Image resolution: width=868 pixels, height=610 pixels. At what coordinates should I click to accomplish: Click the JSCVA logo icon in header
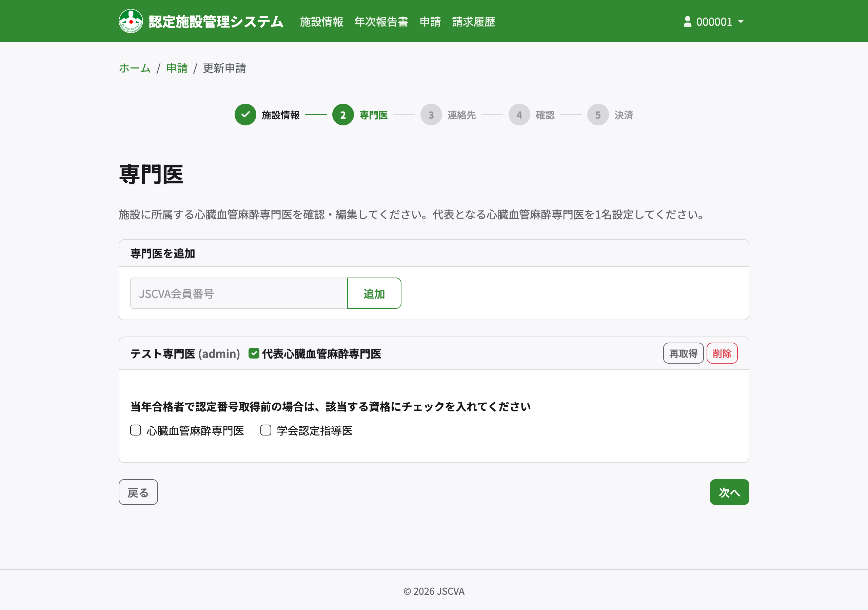click(131, 21)
